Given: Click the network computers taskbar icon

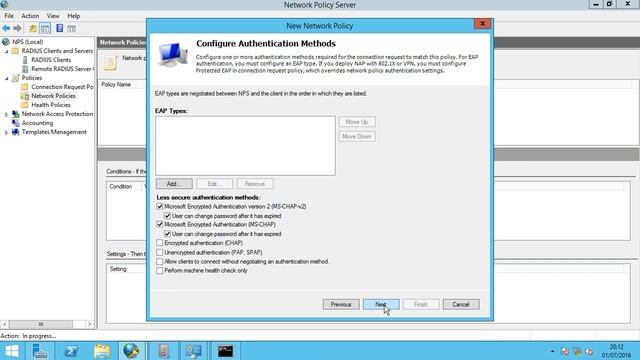Looking at the screenshot, I should point(193,351).
